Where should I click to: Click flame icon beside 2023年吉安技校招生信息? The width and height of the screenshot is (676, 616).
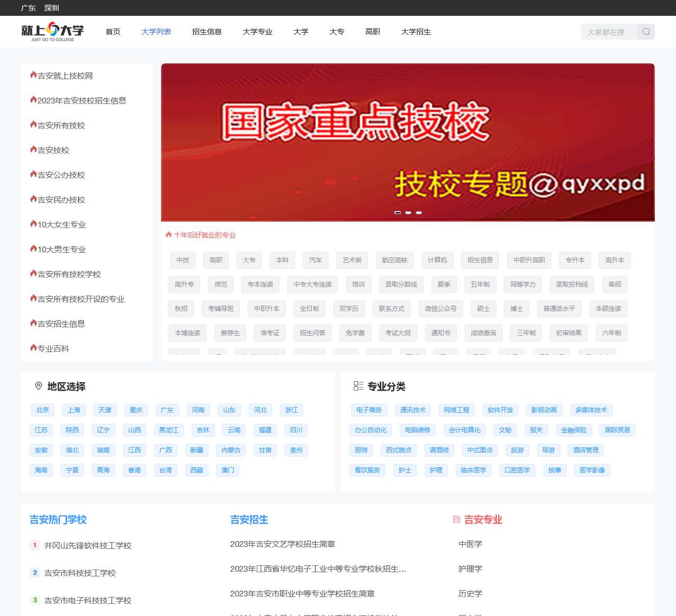point(33,100)
